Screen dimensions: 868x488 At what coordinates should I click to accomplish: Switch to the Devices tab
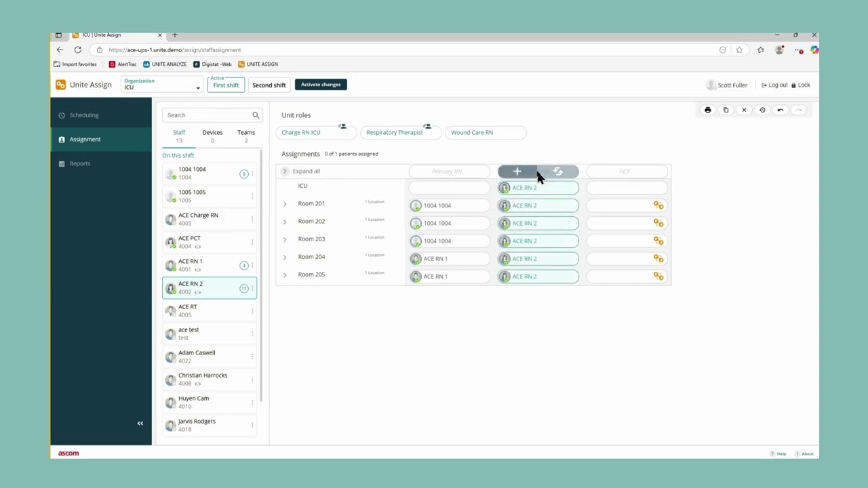coord(212,136)
